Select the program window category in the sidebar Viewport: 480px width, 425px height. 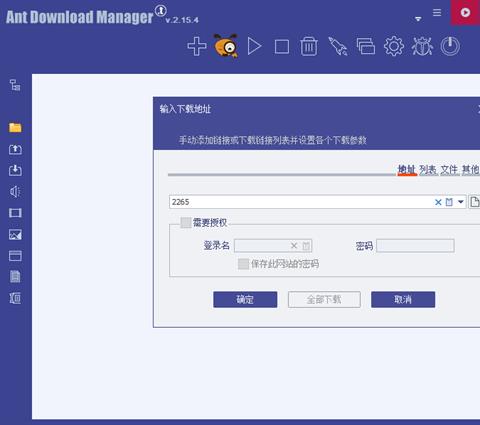(x=15, y=256)
